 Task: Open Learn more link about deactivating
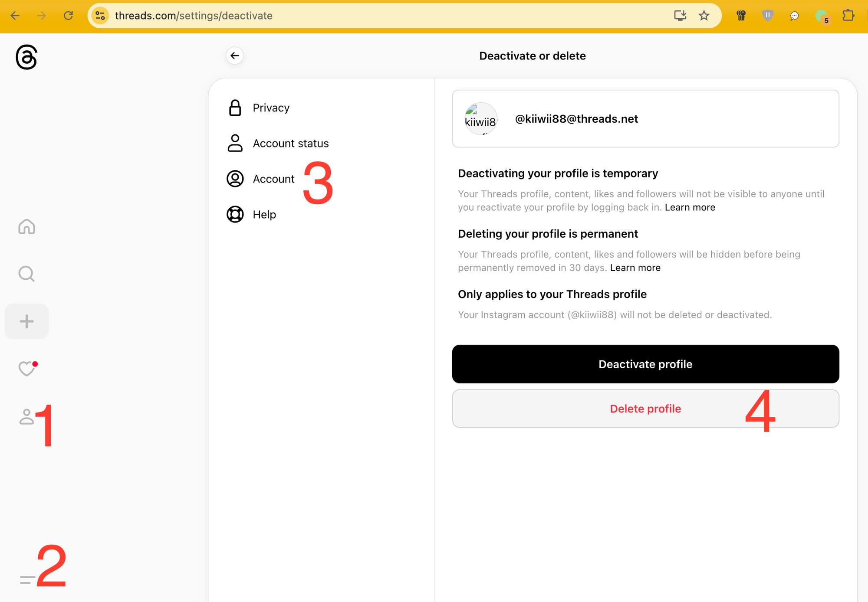pyautogui.click(x=690, y=207)
